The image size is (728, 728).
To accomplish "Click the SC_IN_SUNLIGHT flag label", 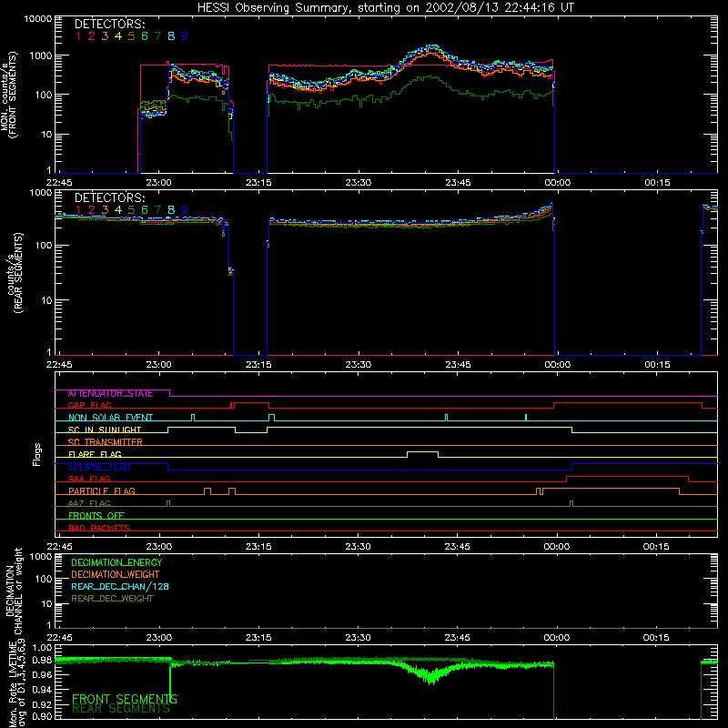I will (105, 430).
